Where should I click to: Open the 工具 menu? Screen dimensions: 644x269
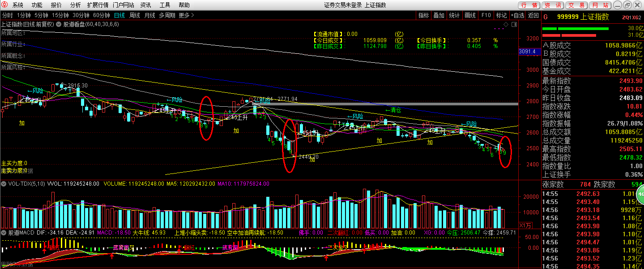pyautogui.click(x=165, y=5)
